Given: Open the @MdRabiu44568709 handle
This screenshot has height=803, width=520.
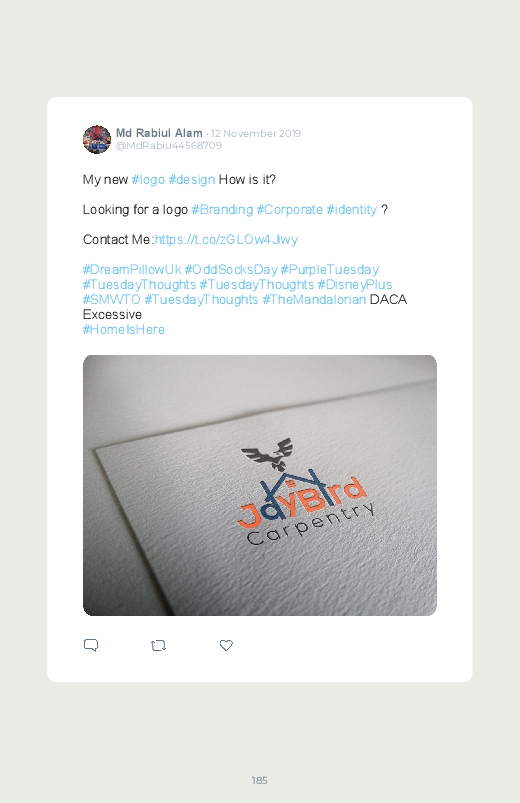Looking at the screenshot, I should tap(169, 146).
